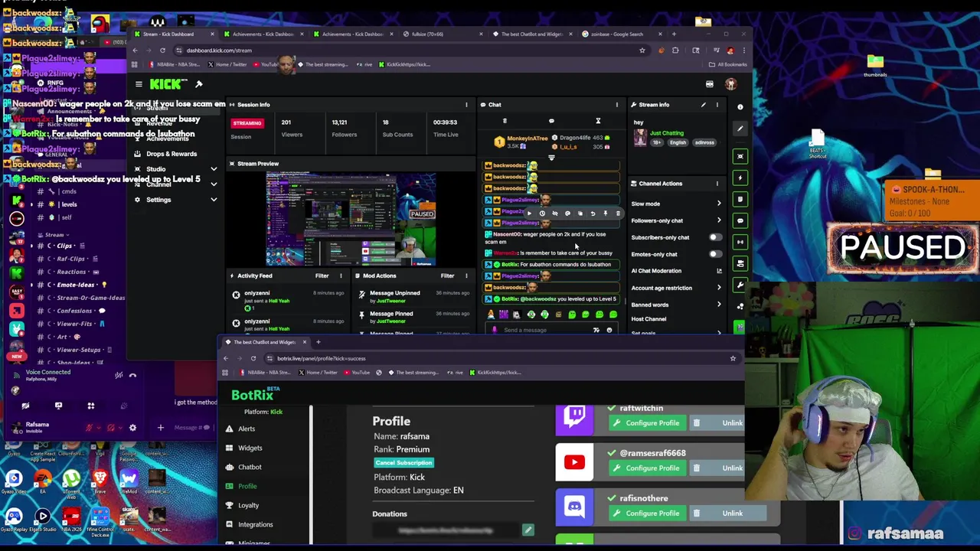980x551 pixels.
Task: Expand Followers-only chat options
Action: coord(719,220)
